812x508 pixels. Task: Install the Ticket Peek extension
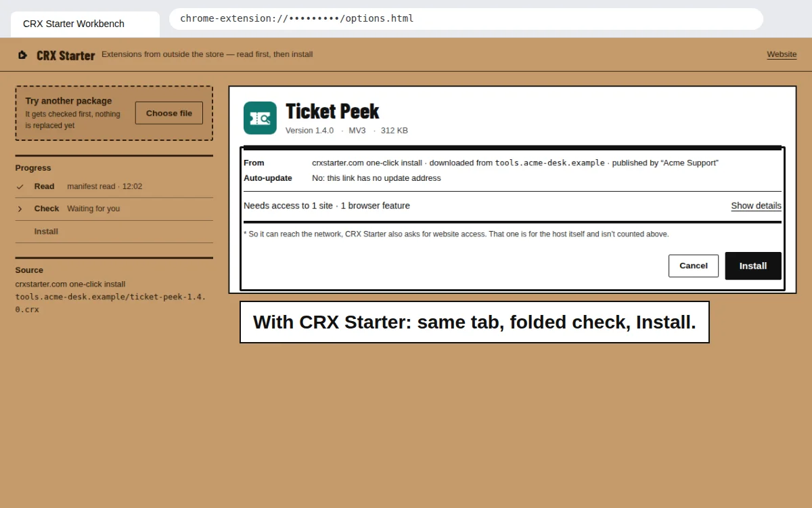pos(753,266)
